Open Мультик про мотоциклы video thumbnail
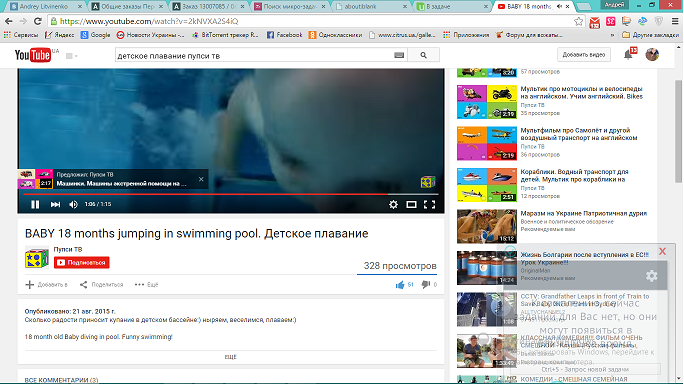 click(x=487, y=102)
